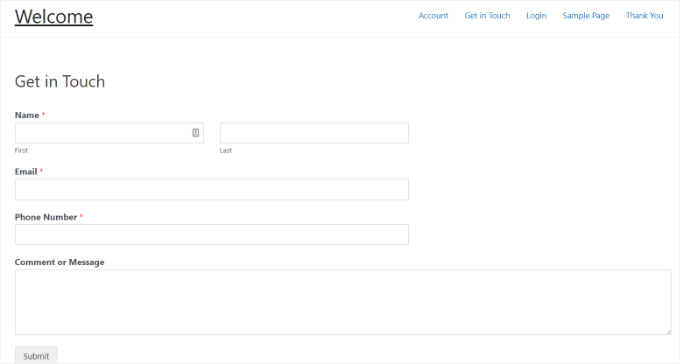
Task: Open the Sample Page link
Action: click(x=586, y=16)
